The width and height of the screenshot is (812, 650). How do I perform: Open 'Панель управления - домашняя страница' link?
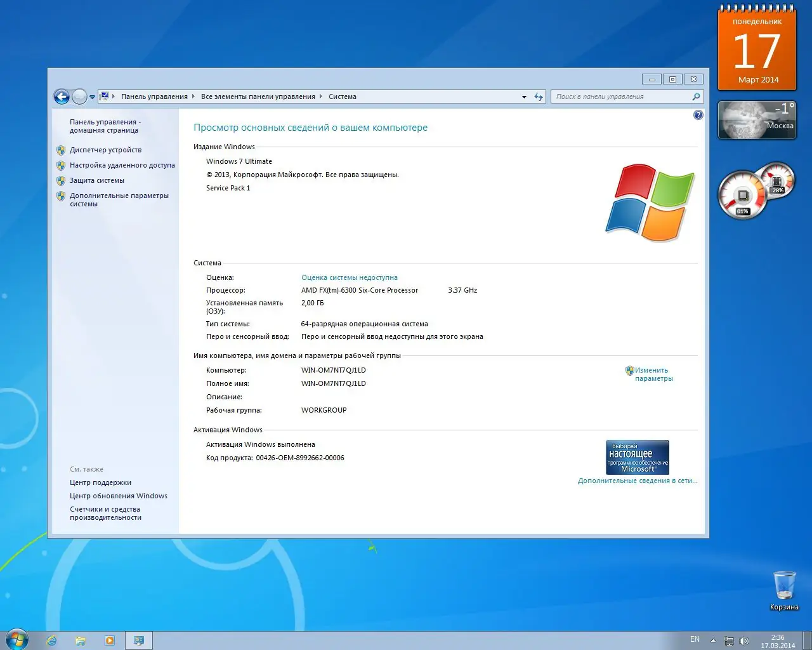(x=105, y=126)
